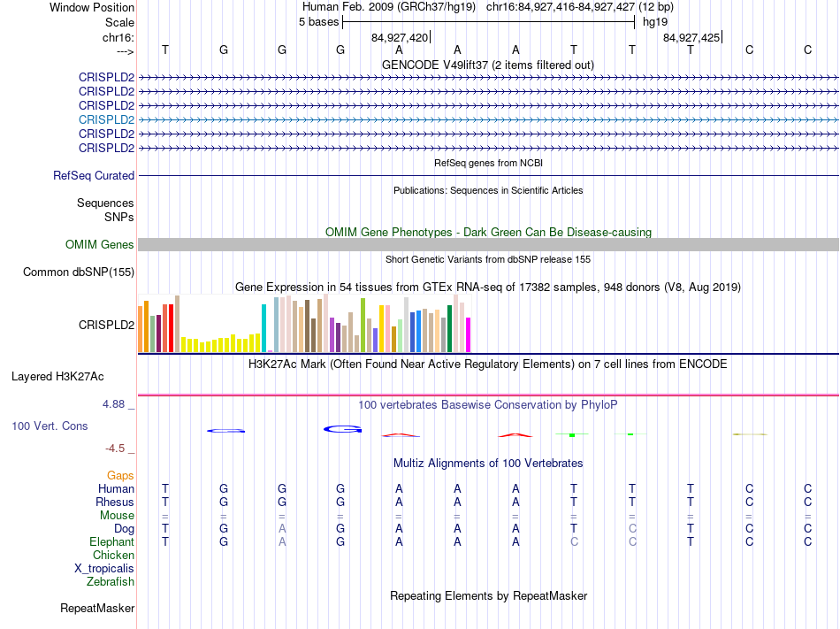840x629 pixels.
Task: Click the 5 bases scale bar
Action: tap(488, 22)
